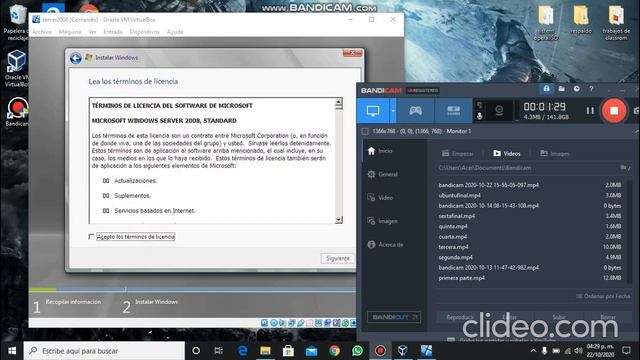Screen dimensions: 640x360
Task: Click the license text scrollbar track
Action: (338, 163)
